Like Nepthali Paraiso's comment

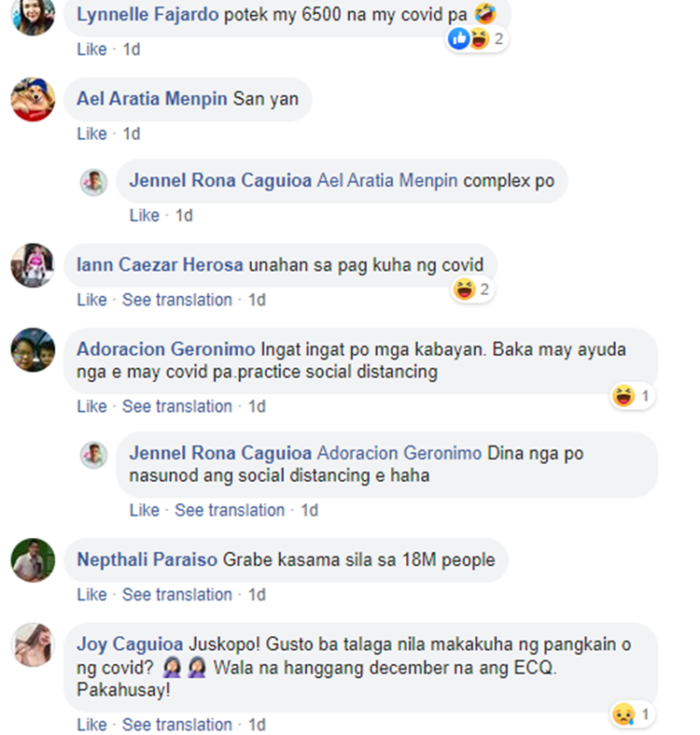point(91,594)
